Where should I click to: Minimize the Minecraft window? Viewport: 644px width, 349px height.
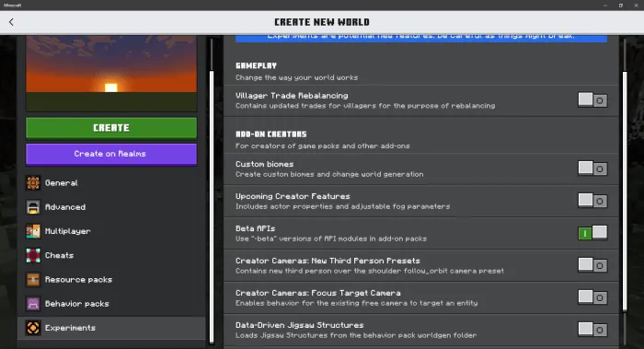605,5
